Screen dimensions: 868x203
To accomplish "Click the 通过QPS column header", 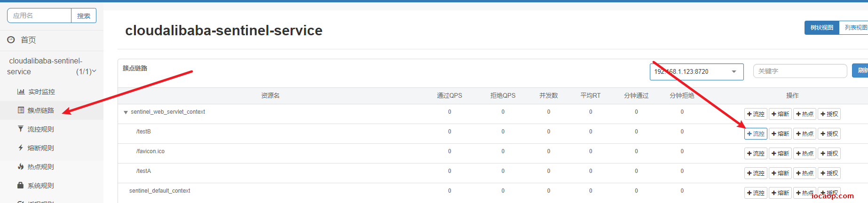I will pyautogui.click(x=450, y=95).
